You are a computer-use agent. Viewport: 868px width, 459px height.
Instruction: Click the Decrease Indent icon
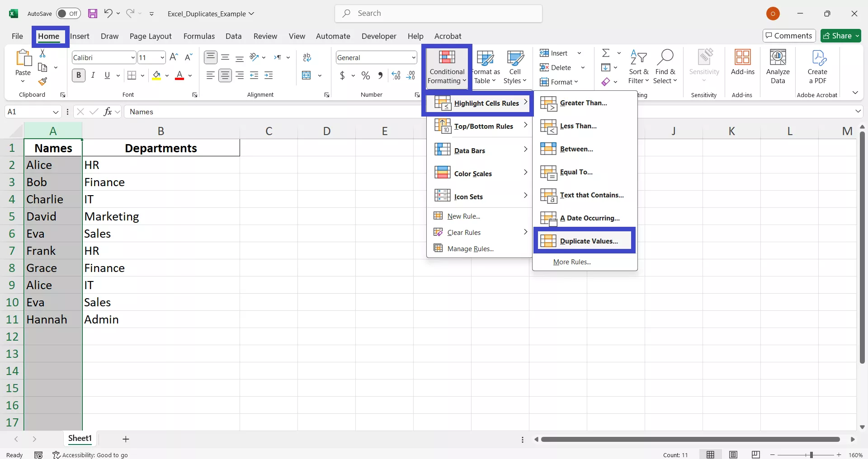pos(254,75)
